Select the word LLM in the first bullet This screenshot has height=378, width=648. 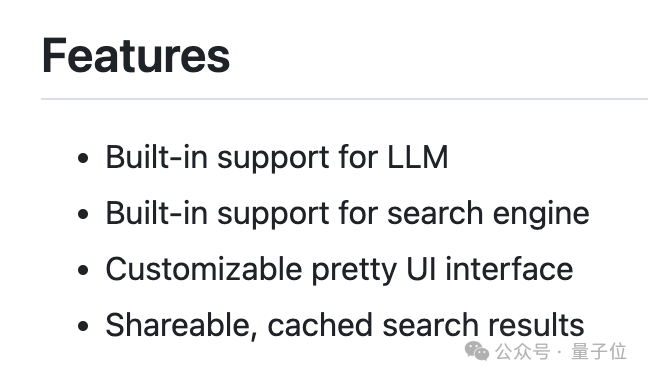tap(417, 157)
